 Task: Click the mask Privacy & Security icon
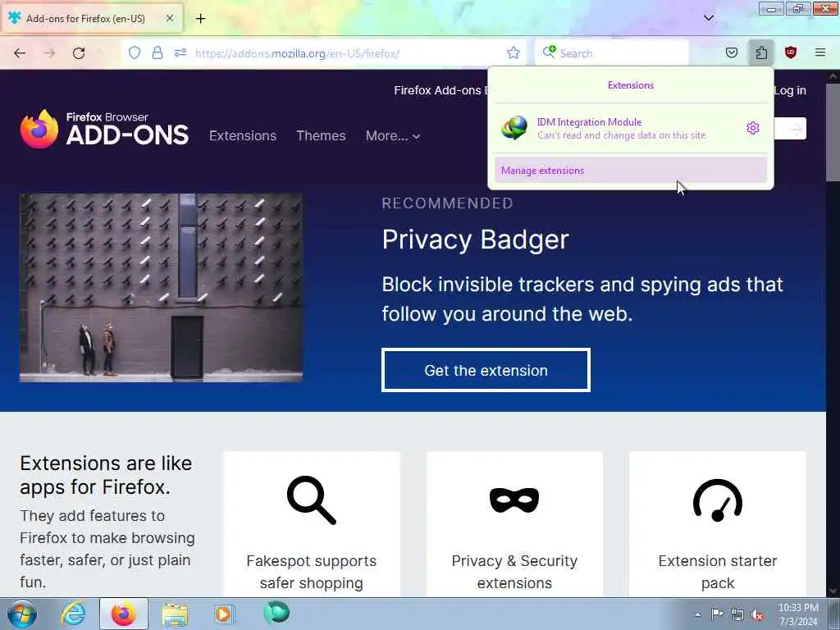pyautogui.click(x=514, y=500)
